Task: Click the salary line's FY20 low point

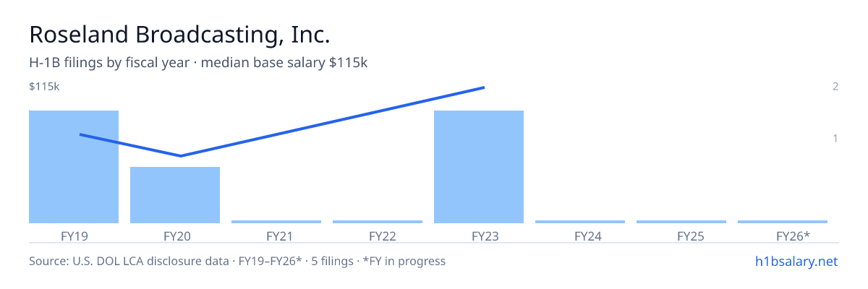Action: (x=181, y=155)
